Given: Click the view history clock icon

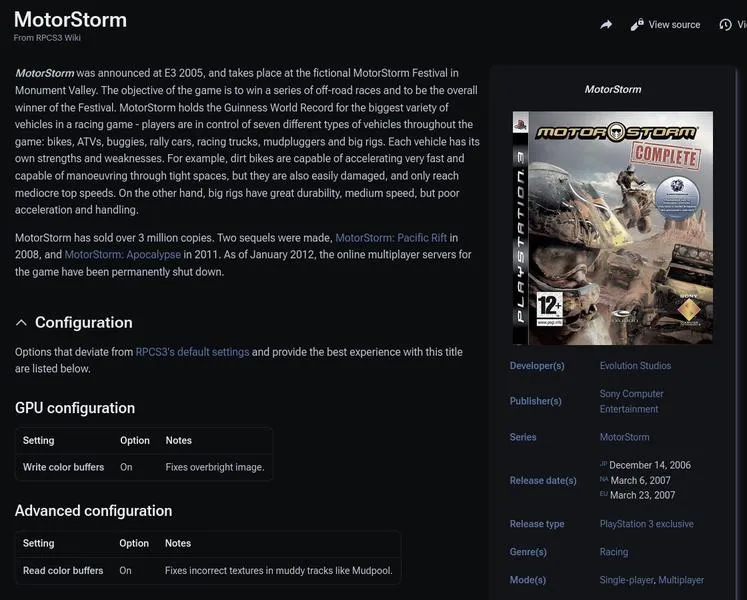Looking at the screenshot, I should point(725,25).
